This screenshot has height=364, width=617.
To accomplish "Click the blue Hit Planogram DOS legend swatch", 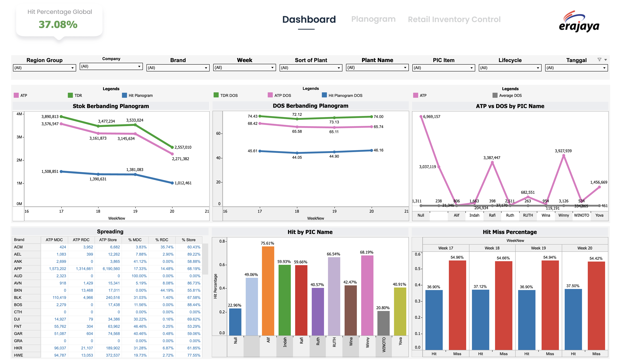I will click(324, 95).
